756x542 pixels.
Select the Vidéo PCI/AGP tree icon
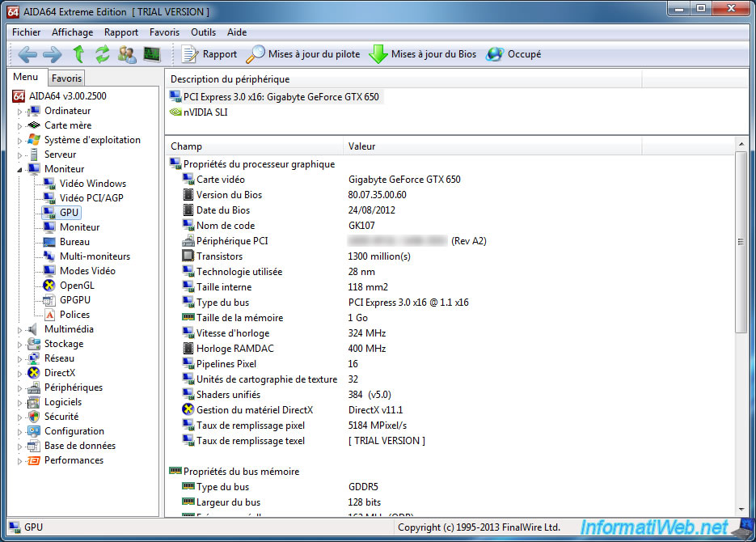pos(49,197)
